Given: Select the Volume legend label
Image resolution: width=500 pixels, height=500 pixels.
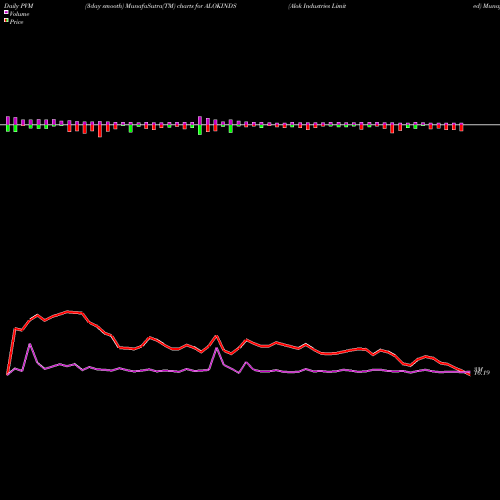Looking at the screenshot, I should click(19, 14).
